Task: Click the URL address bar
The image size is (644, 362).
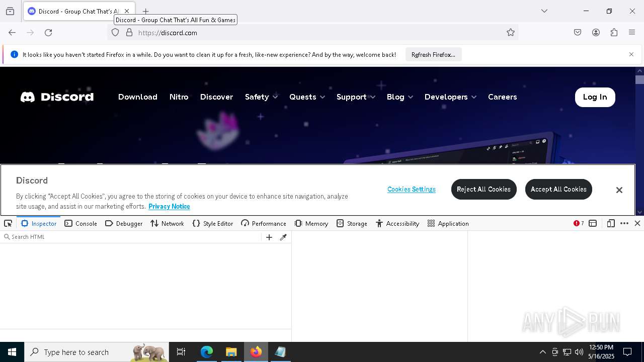Action: click(312, 33)
